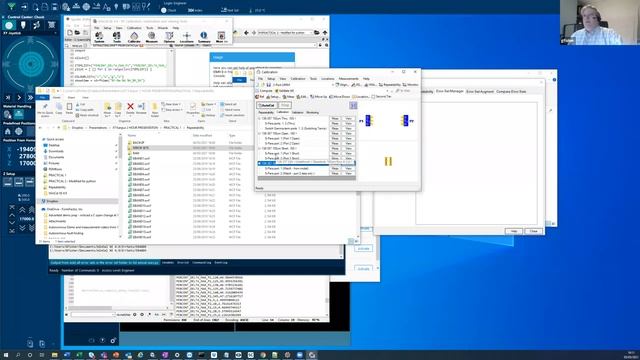This screenshot has height=360, width=640.
Task: Click the save disk icon in top toolbar
Action: [x=54, y=7]
